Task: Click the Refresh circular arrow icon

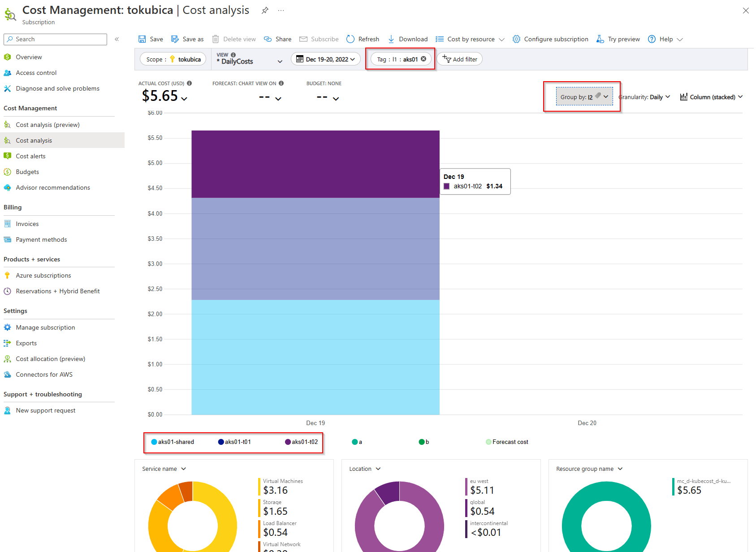Action: click(350, 39)
